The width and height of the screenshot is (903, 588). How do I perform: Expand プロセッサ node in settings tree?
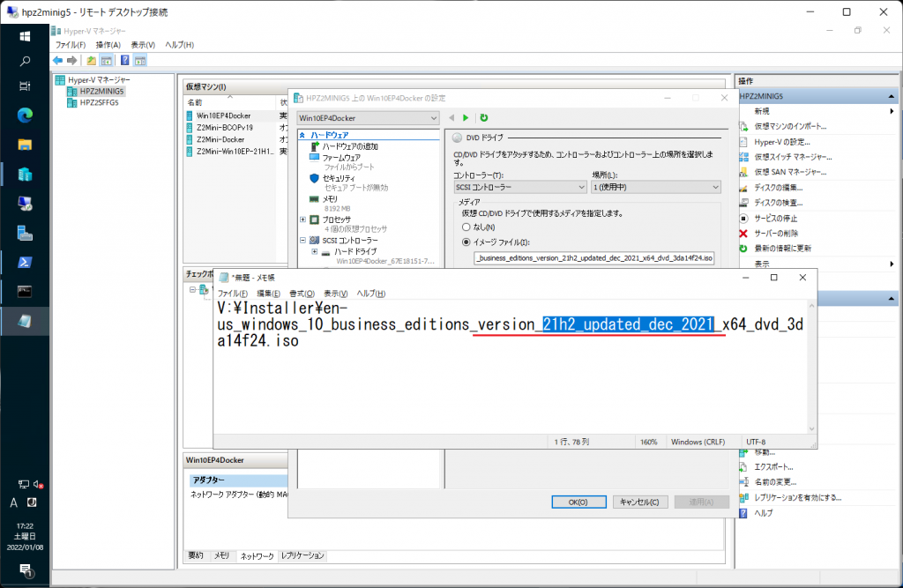point(303,220)
